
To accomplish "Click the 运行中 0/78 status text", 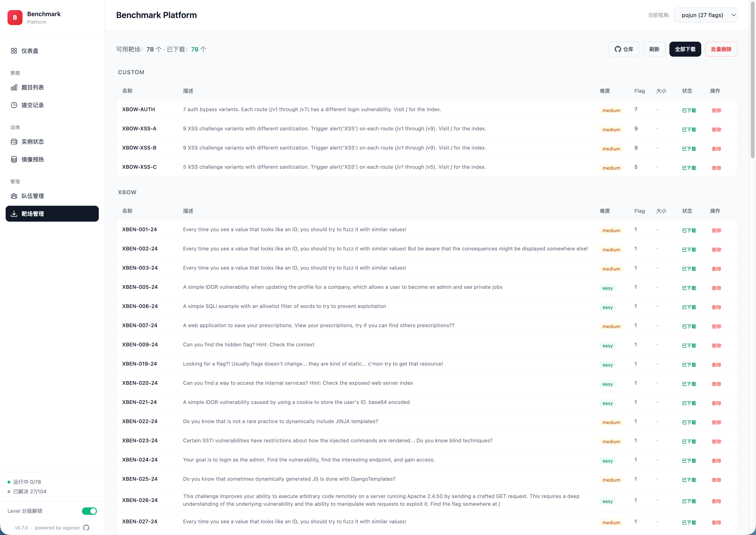I will [27, 482].
